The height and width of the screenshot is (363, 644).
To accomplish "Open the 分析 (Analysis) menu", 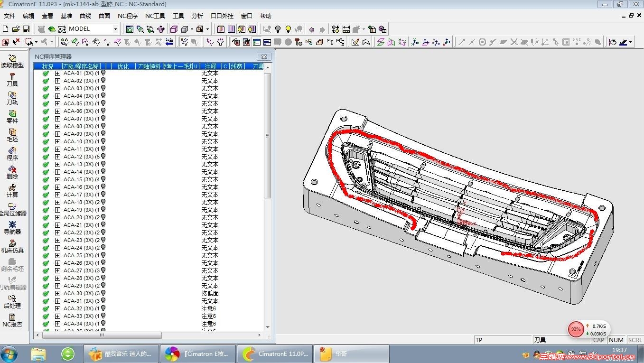I will [x=197, y=16].
